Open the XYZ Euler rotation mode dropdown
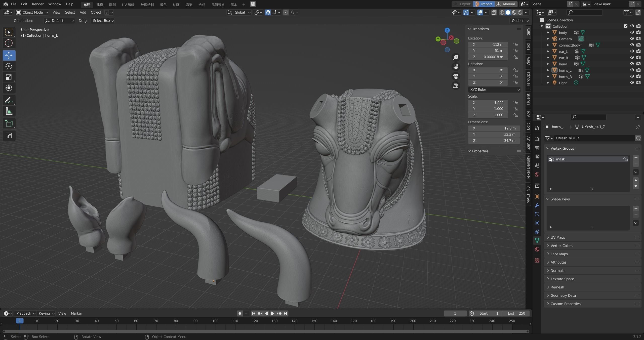Viewport: 644px width, 340px height. tap(494, 90)
